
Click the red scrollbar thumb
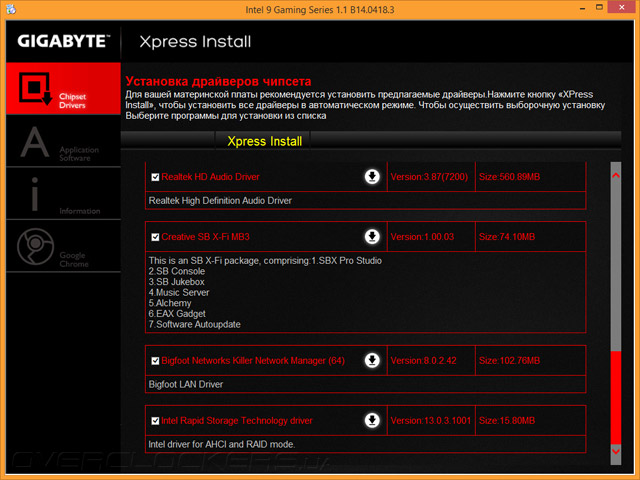(x=616, y=398)
